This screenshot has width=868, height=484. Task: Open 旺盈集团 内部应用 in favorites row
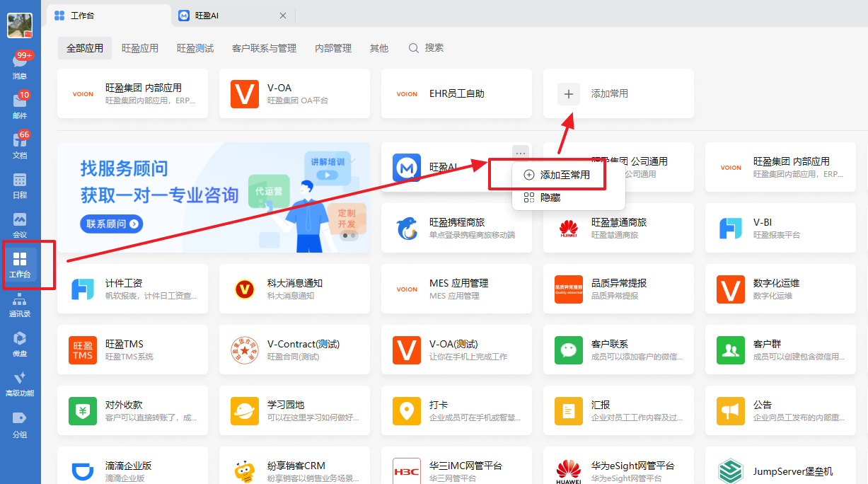coord(133,93)
